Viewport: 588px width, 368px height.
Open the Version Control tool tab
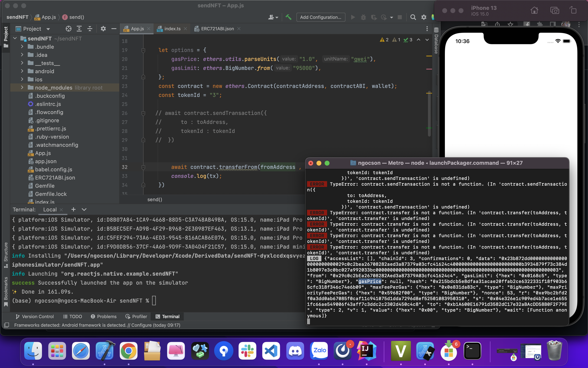point(35,316)
